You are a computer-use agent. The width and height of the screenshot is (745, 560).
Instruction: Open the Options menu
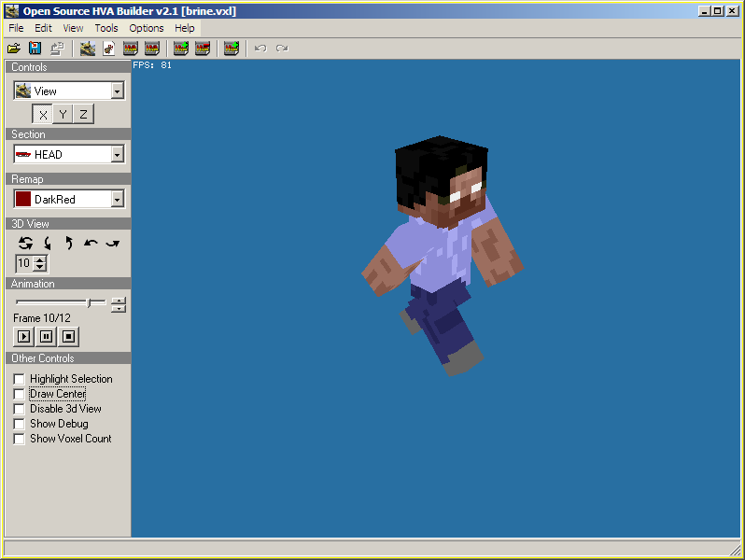147,28
